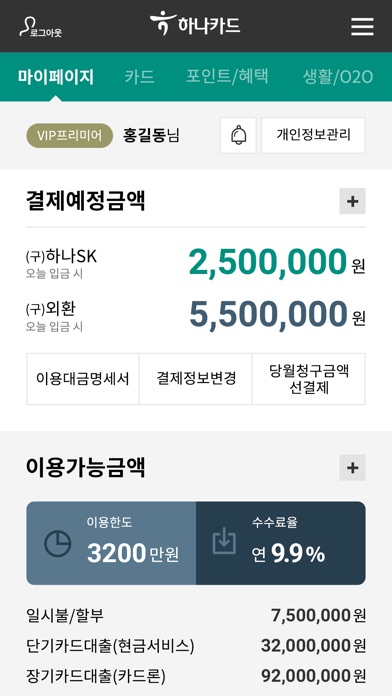Select 당월청구금액 선결제 button
392x696 pixels.
pos(309,379)
